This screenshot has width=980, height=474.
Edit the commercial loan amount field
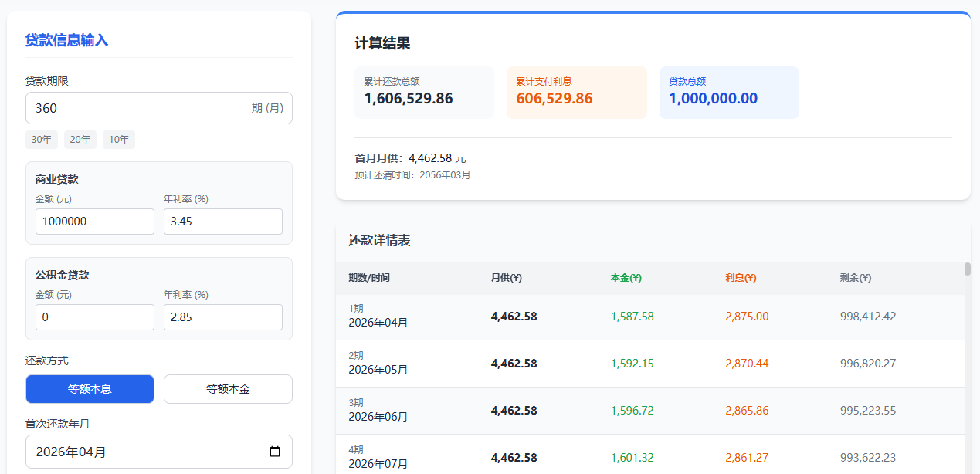(94, 222)
